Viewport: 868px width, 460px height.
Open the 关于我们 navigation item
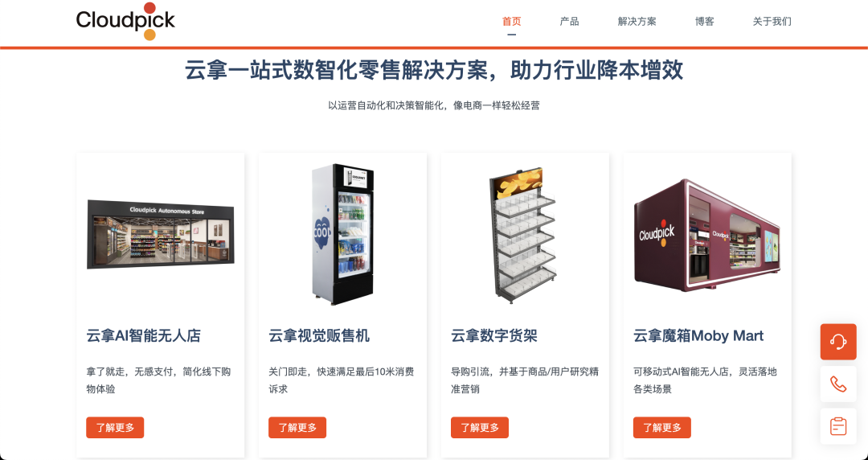point(772,21)
